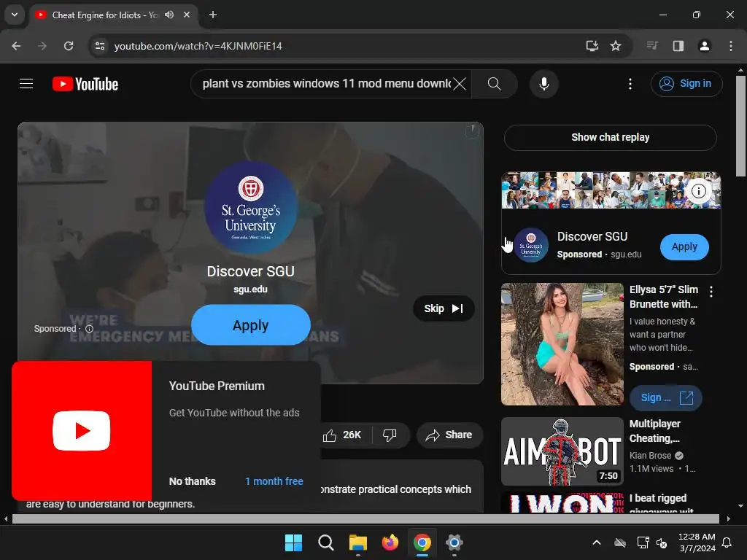Open the Ellysa sponsored ad image

(562, 344)
